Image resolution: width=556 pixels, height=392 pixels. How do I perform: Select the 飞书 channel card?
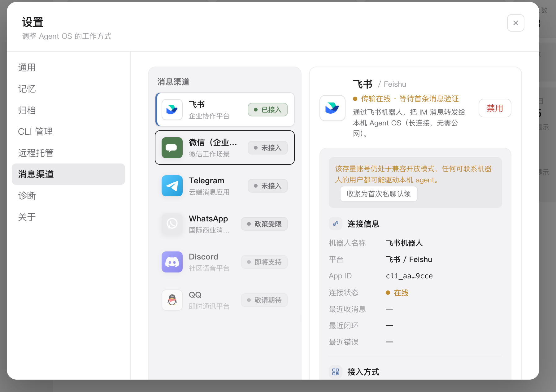225,110
